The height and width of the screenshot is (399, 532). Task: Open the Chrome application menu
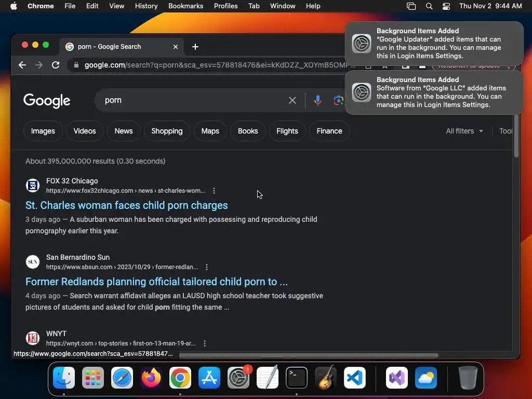(41, 6)
